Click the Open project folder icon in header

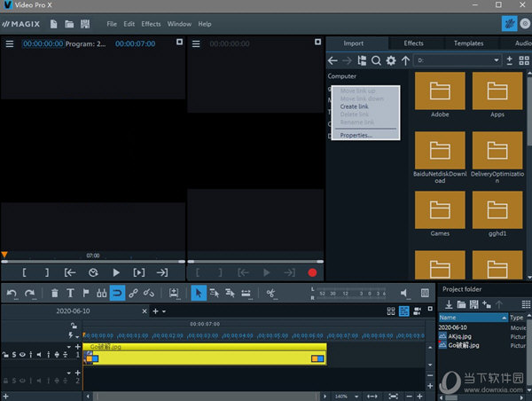(69, 24)
